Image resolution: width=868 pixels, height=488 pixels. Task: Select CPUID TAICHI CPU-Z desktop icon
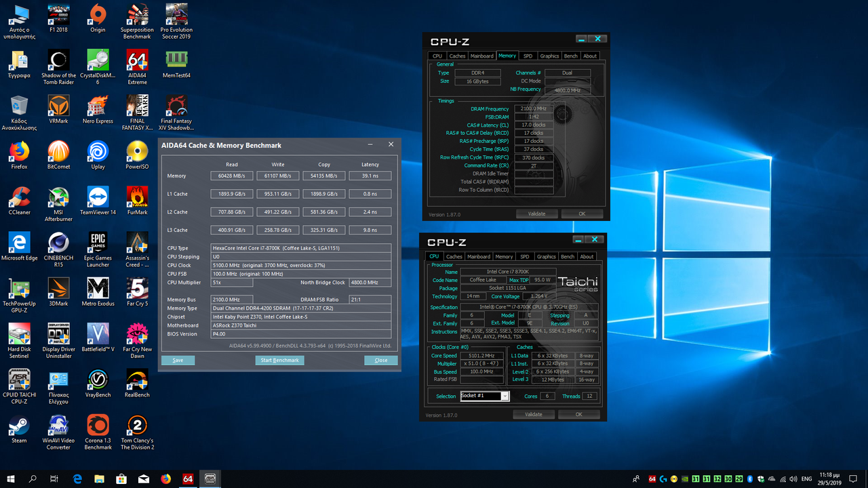[19, 386]
